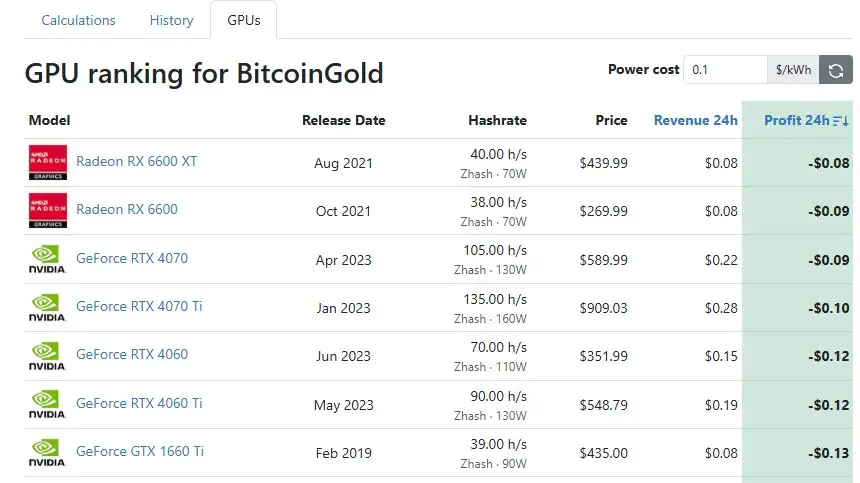The height and width of the screenshot is (483, 860).
Task: Switch to the Calculations tab
Action: 78,20
